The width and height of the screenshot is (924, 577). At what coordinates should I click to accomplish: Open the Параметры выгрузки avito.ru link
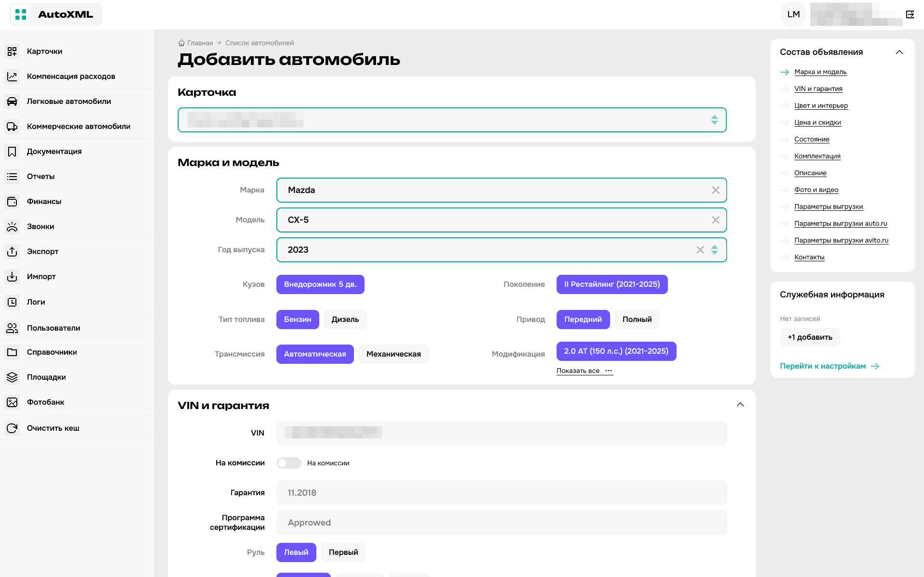click(x=841, y=240)
